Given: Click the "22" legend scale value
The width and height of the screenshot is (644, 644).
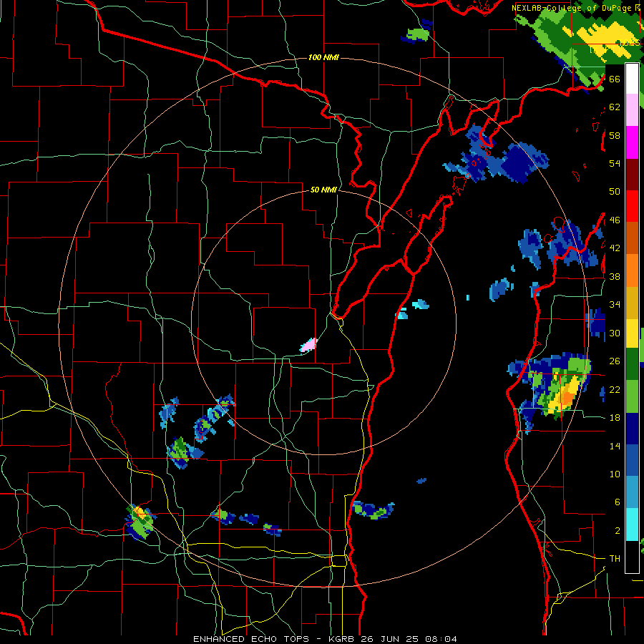Looking at the screenshot, I should coord(615,389).
